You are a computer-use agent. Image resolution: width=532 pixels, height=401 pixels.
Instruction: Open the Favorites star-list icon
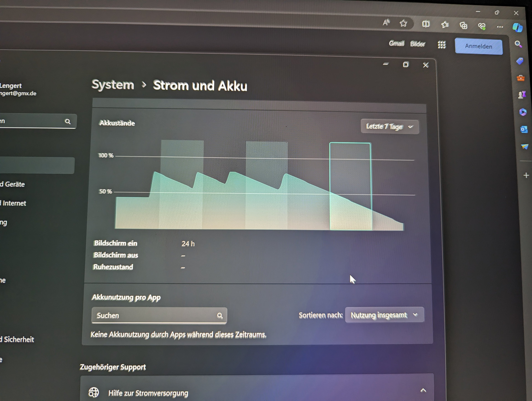point(445,25)
